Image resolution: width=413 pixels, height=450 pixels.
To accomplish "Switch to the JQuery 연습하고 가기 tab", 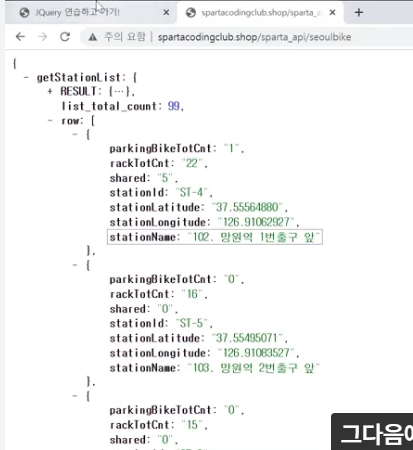I will [90, 13].
